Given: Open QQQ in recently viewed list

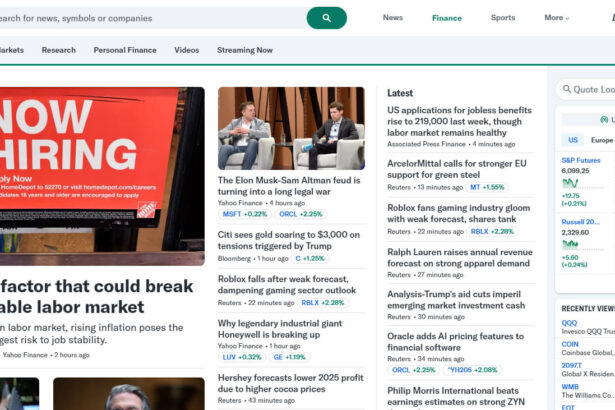Looking at the screenshot, I should tap(569, 323).
